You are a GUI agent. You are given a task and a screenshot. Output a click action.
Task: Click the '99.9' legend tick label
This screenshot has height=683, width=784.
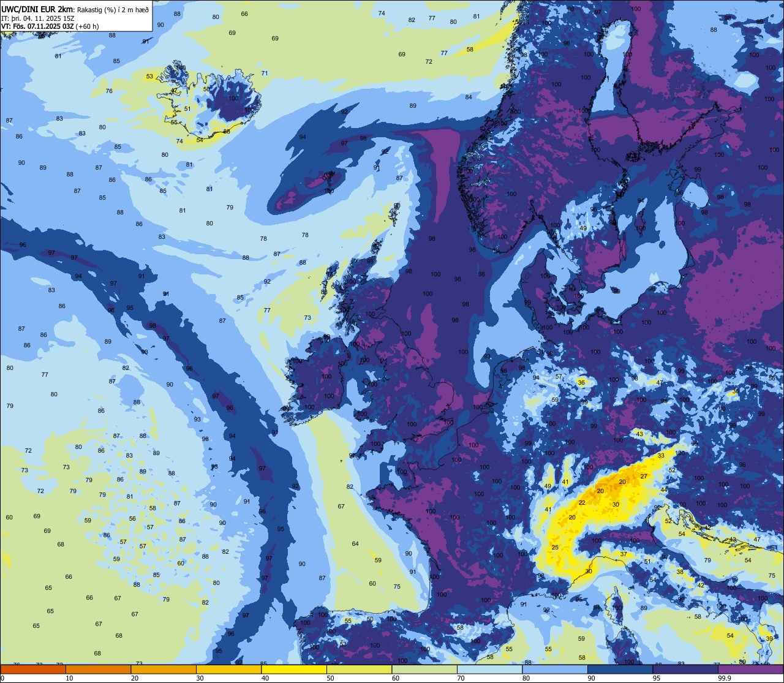point(725,678)
